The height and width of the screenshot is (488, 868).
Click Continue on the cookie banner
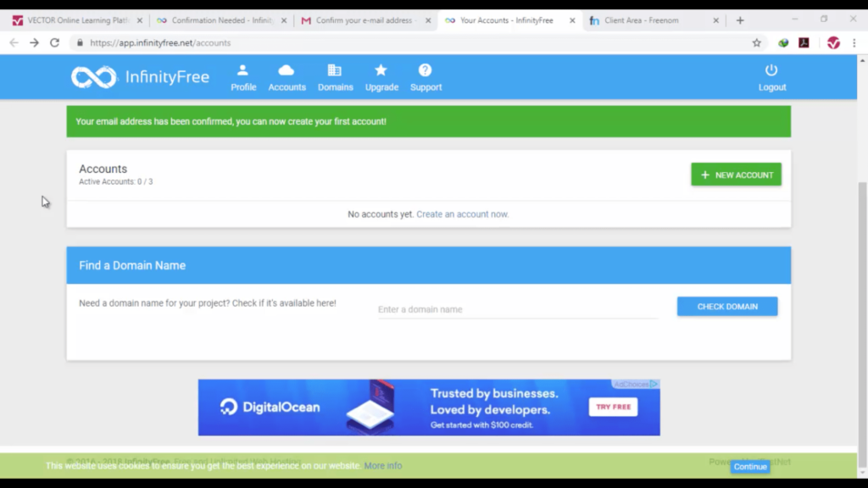click(750, 467)
